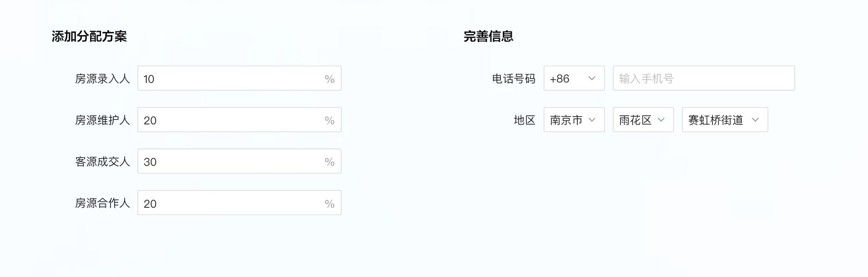Click the 完善信息 section heading

tap(489, 36)
